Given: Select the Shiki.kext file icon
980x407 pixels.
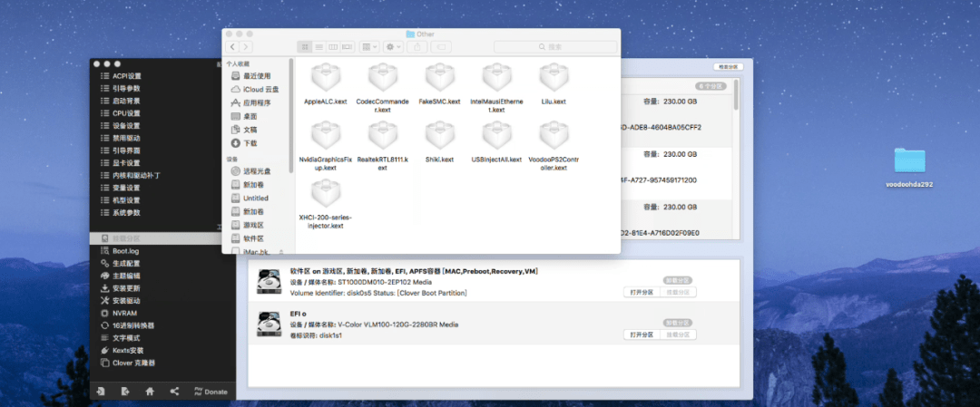Looking at the screenshot, I should coord(440,135).
